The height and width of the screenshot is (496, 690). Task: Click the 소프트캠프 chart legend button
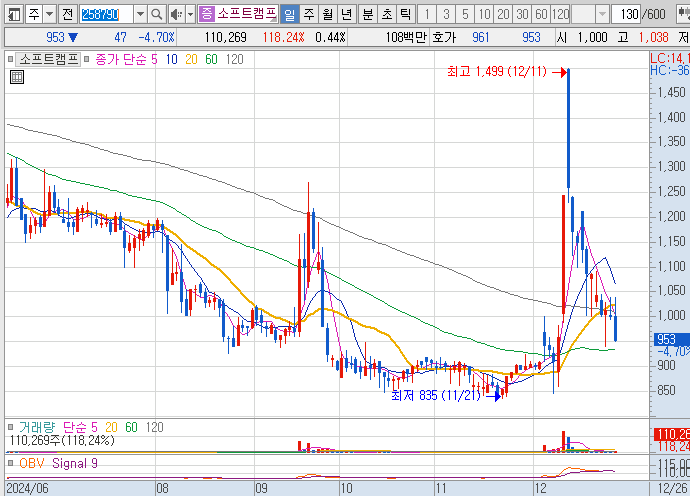coord(48,59)
